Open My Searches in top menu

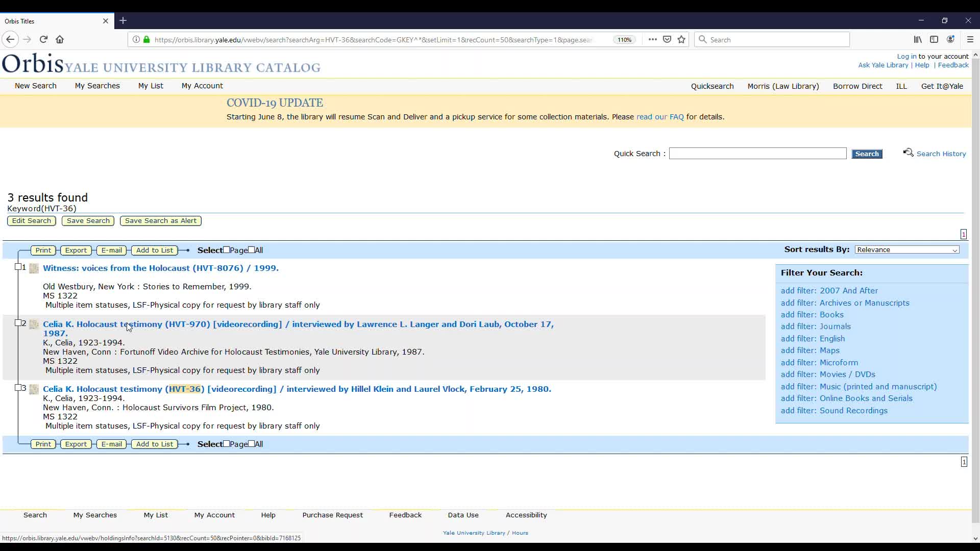[x=97, y=86]
